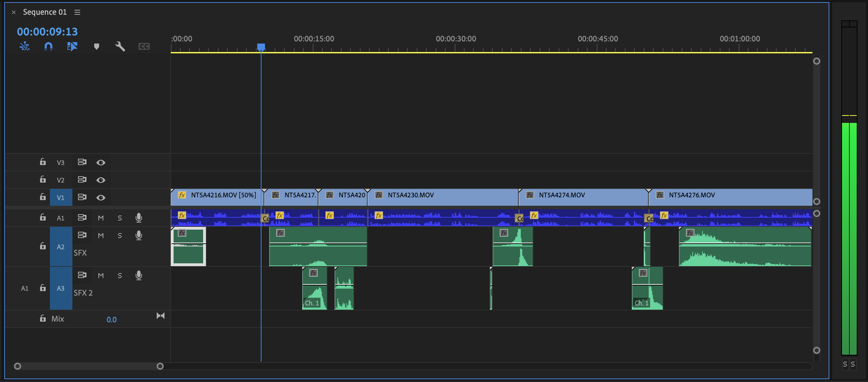868x382 pixels.
Task: Toggle V2 track output eye
Action: (101, 180)
